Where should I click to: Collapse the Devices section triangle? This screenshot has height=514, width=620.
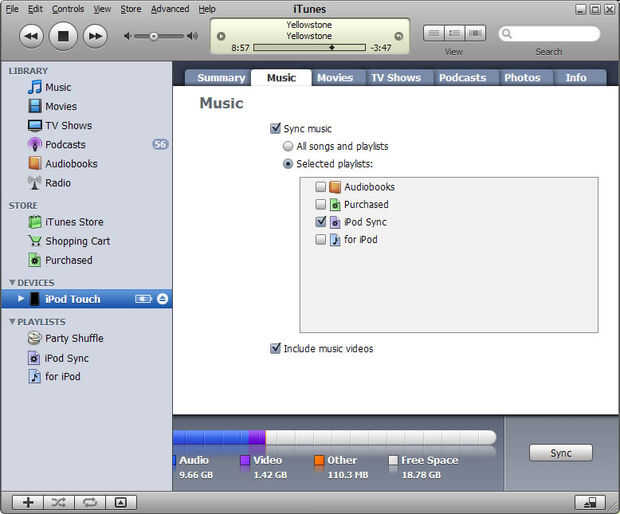tap(12, 283)
